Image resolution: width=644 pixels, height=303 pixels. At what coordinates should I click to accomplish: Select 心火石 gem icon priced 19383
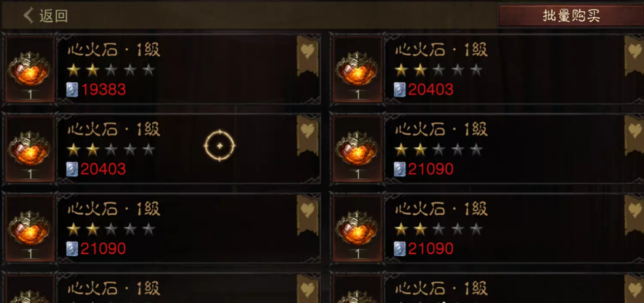[x=29, y=69]
